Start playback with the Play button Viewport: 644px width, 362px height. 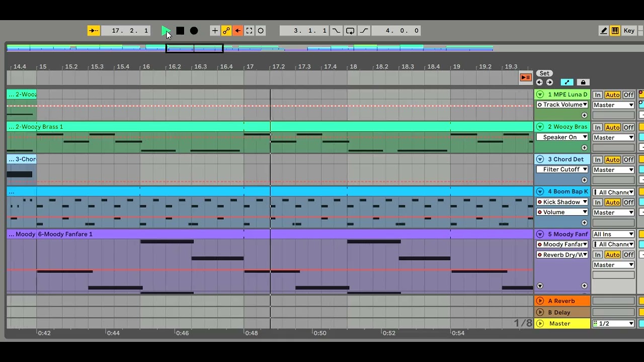click(x=166, y=31)
